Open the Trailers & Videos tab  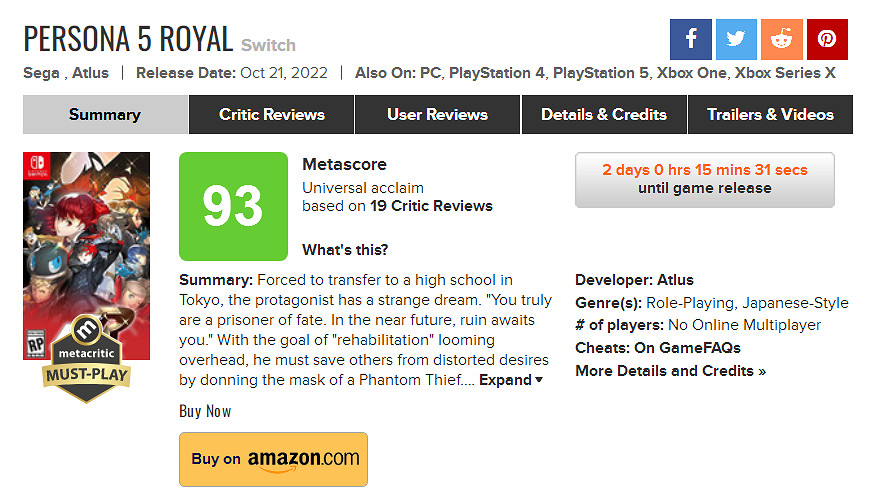tap(770, 115)
